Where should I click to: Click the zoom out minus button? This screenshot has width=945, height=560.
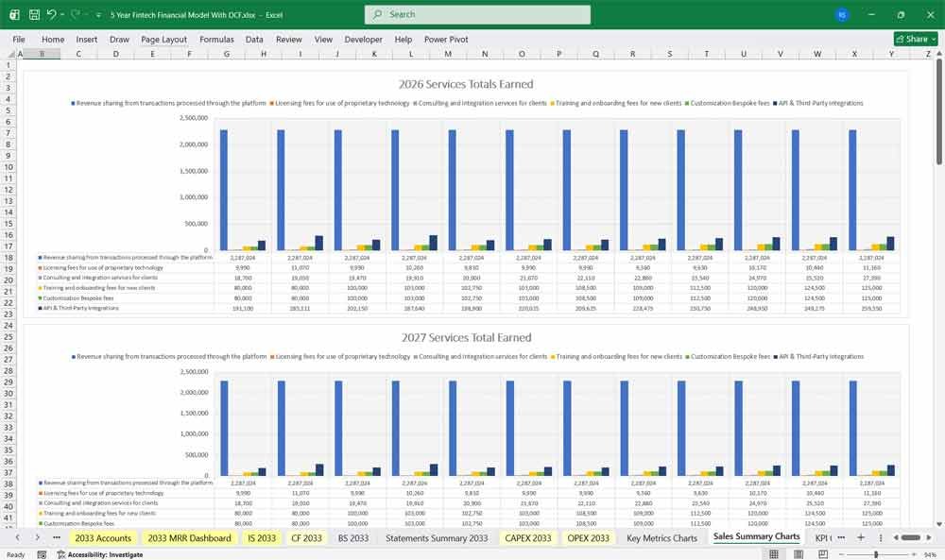pyautogui.click(x=842, y=554)
